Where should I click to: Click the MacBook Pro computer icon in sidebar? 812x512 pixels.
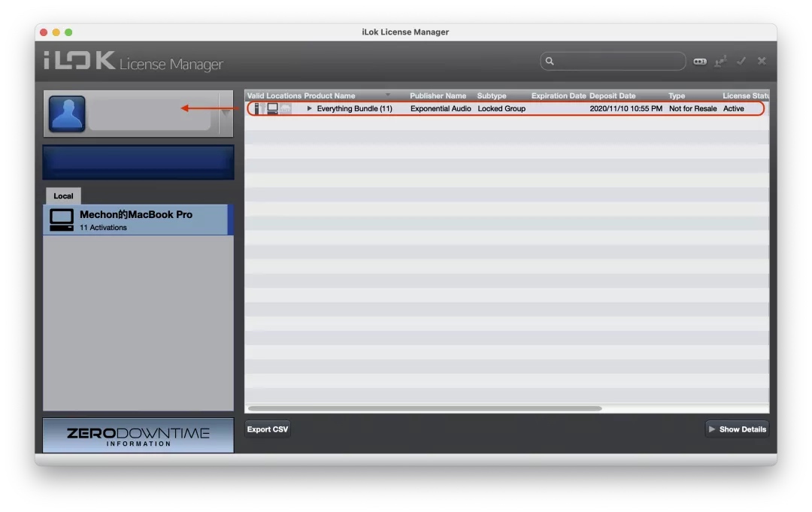[x=61, y=220]
